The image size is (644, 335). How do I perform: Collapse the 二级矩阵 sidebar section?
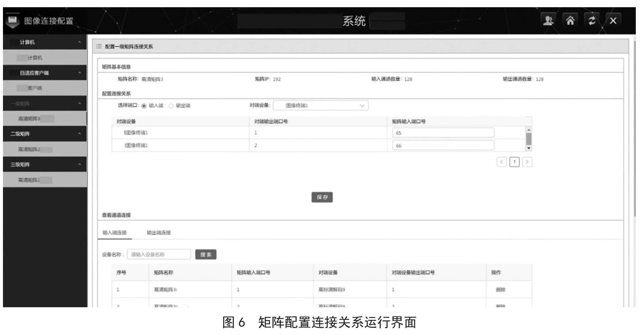click(x=79, y=134)
